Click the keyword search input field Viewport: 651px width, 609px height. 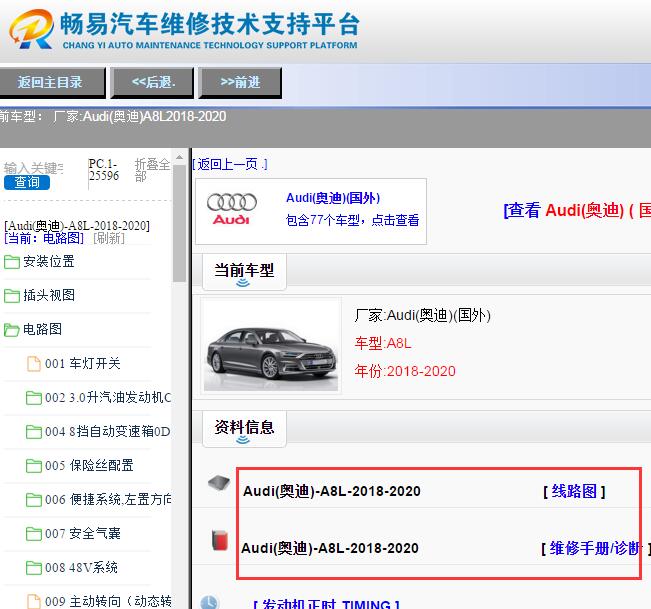pos(34,168)
